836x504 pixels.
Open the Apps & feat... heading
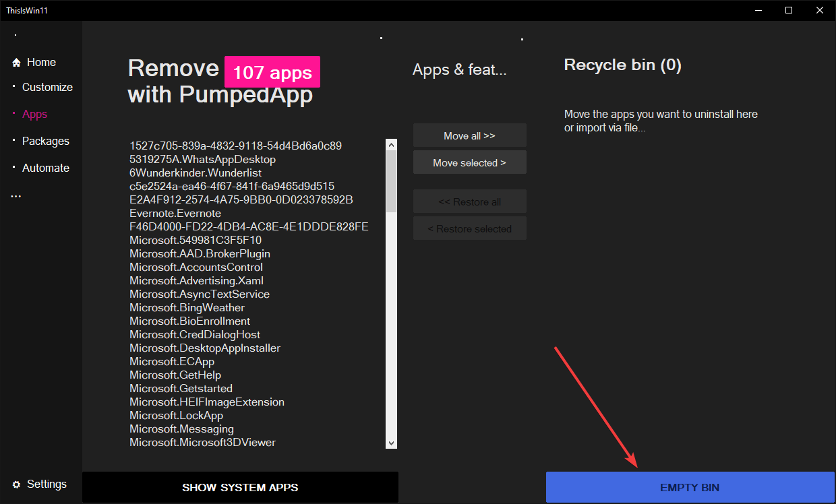(x=460, y=69)
